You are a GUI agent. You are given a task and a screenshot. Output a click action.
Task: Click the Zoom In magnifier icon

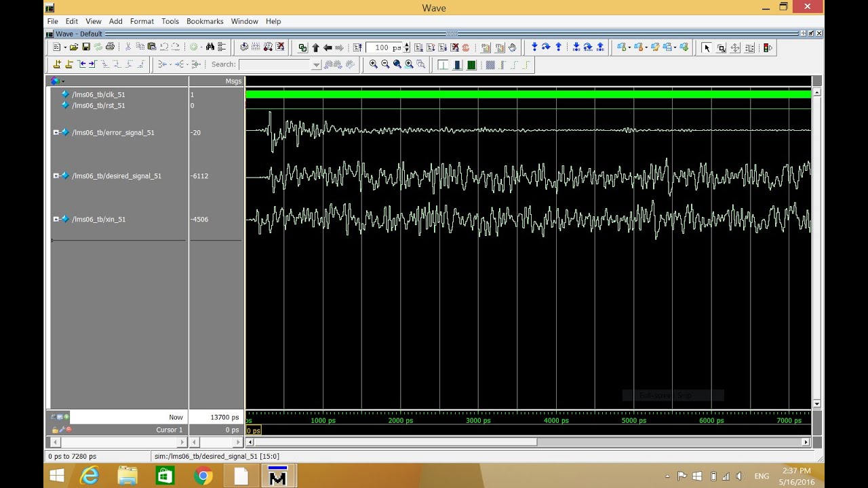(374, 64)
